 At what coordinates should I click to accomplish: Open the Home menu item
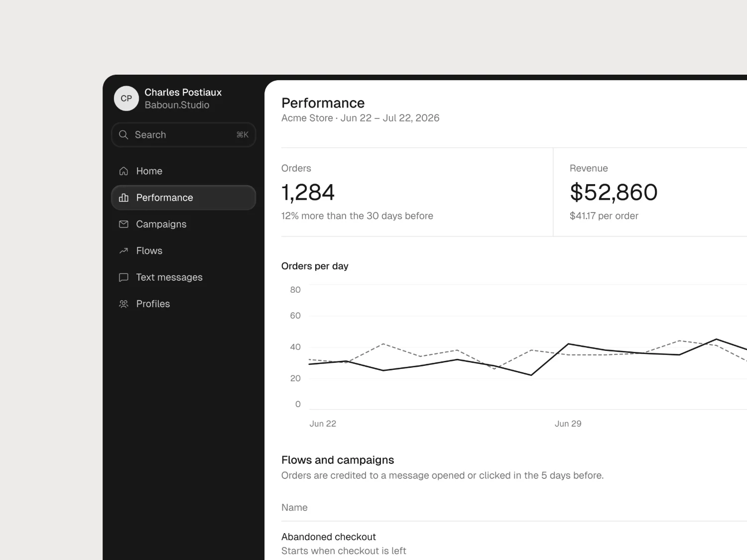pyautogui.click(x=184, y=171)
